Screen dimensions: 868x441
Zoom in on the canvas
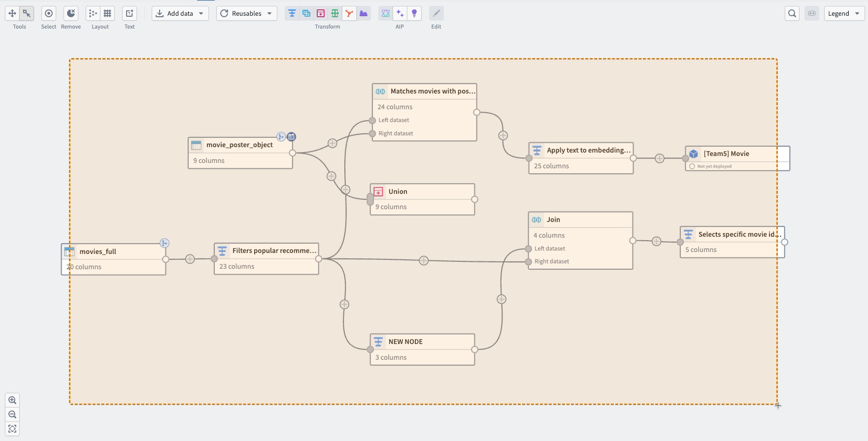[x=12, y=400]
